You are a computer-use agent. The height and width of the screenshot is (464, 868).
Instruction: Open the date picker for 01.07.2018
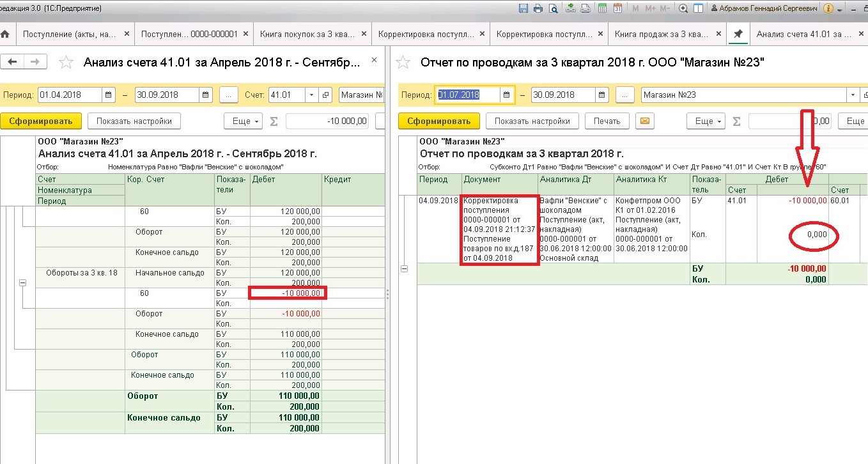pos(507,95)
